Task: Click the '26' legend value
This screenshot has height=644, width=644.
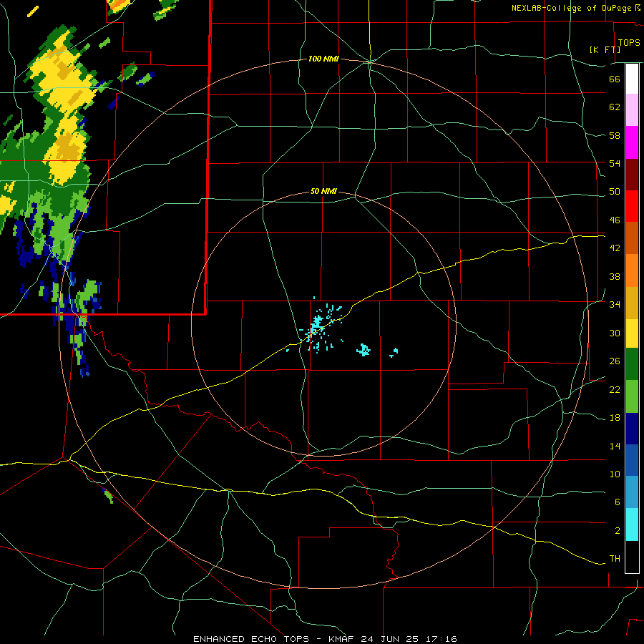Action: point(615,361)
